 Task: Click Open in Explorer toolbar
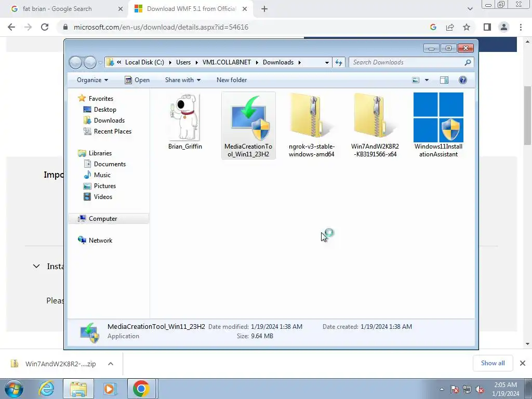click(137, 80)
